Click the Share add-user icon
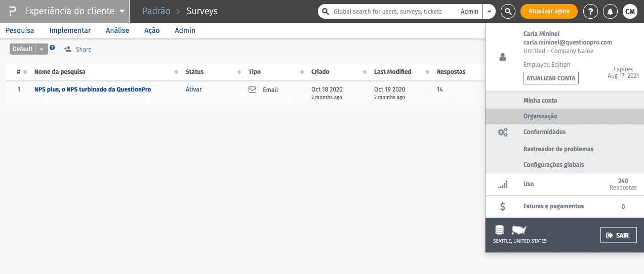Image resolution: width=644 pixels, height=274 pixels. coord(67,49)
